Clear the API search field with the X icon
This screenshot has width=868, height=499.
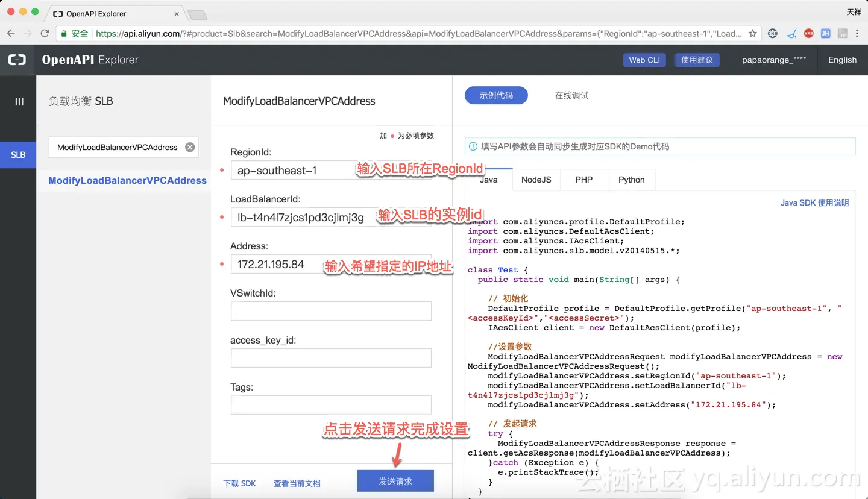tap(190, 147)
